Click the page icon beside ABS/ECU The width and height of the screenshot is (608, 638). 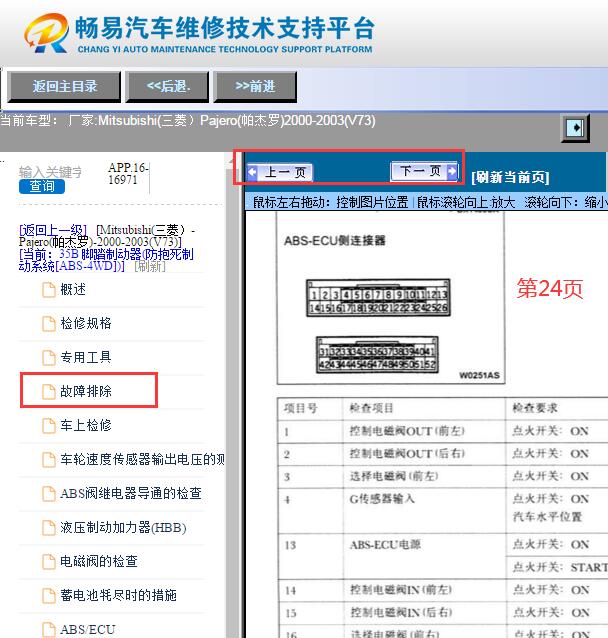click(x=49, y=629)
